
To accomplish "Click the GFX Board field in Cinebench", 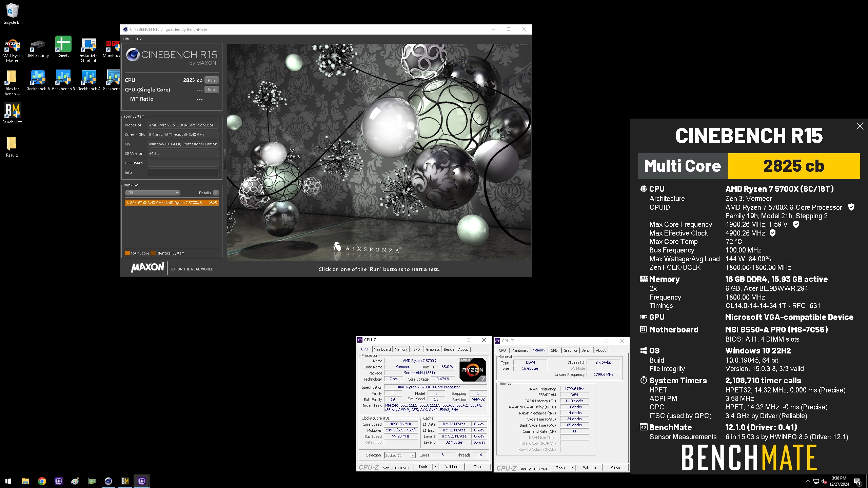I will [183, 163].
